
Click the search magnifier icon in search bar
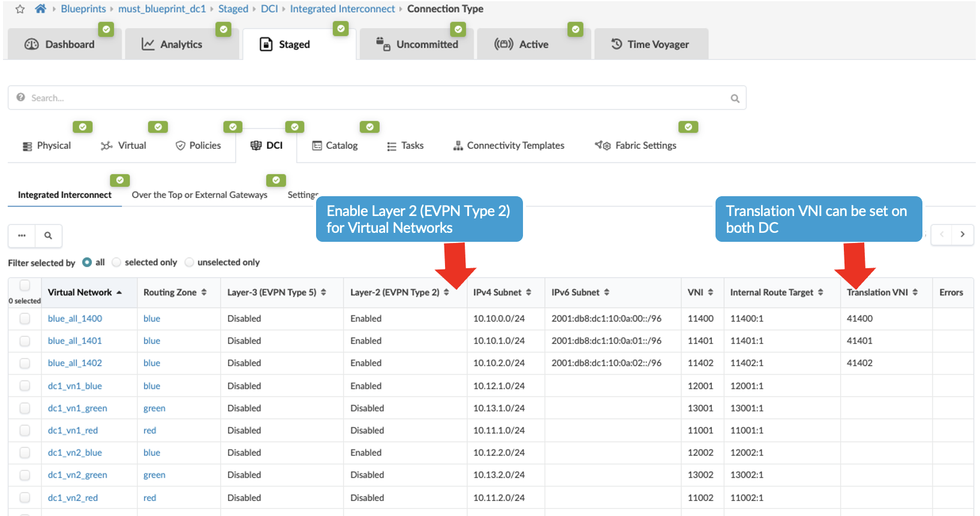click(x=735, y=98)
